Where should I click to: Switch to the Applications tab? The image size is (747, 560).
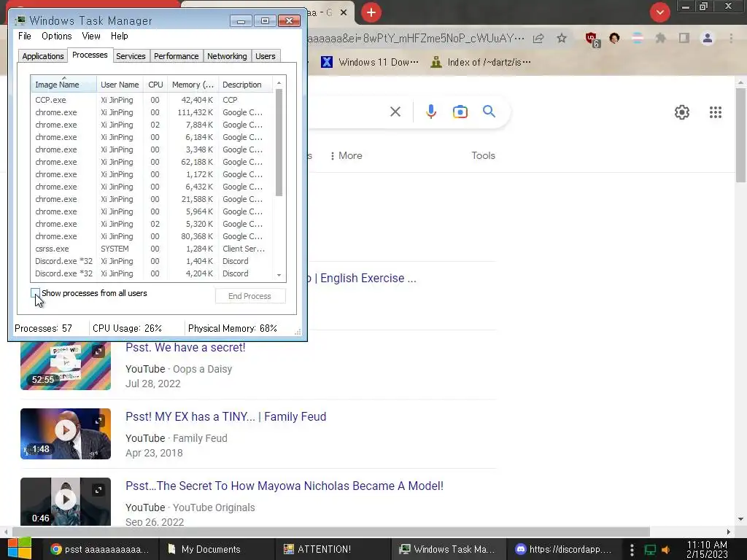coord(43,56)
